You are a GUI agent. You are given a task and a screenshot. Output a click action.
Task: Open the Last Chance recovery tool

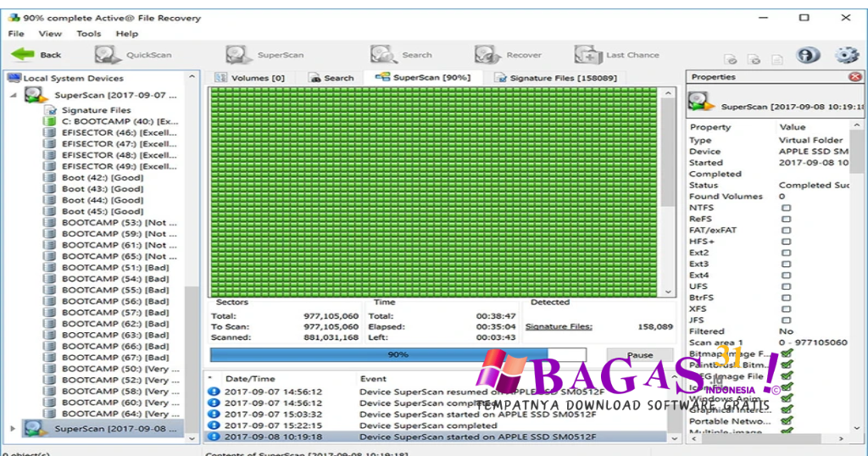coord(617,55)
